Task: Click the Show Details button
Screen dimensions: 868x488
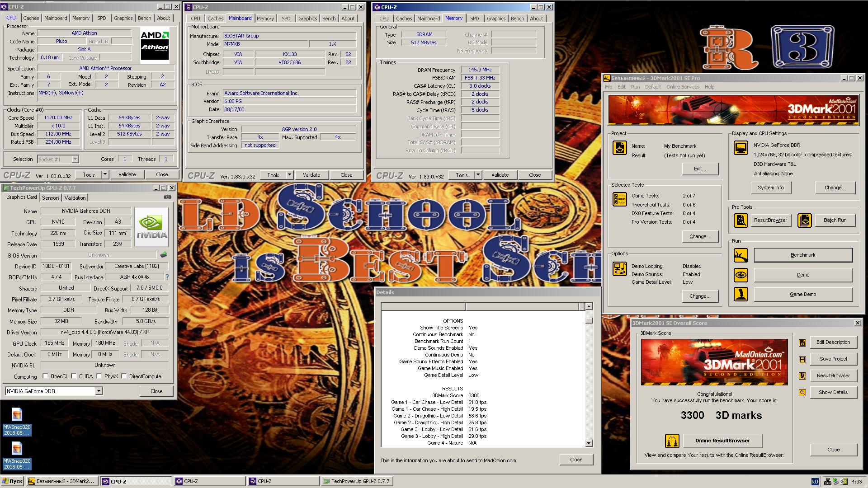Action: click(833, 392)
